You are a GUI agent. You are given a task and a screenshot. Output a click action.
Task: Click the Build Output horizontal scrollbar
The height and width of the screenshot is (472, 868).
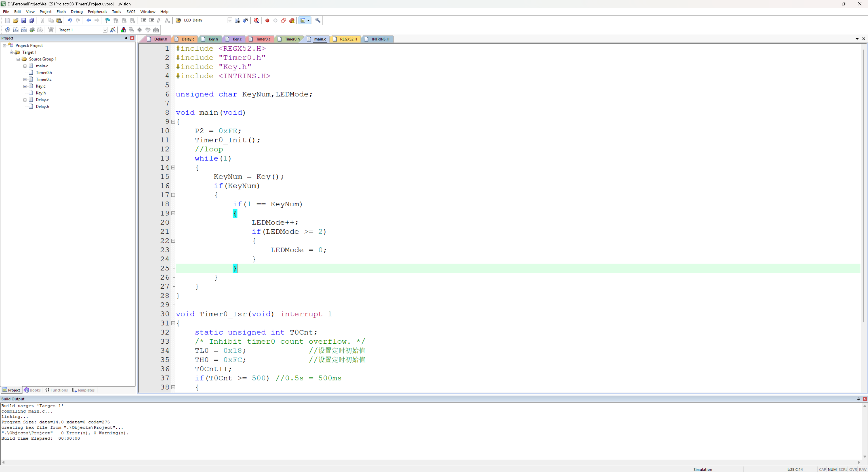[x=431, y=462]
